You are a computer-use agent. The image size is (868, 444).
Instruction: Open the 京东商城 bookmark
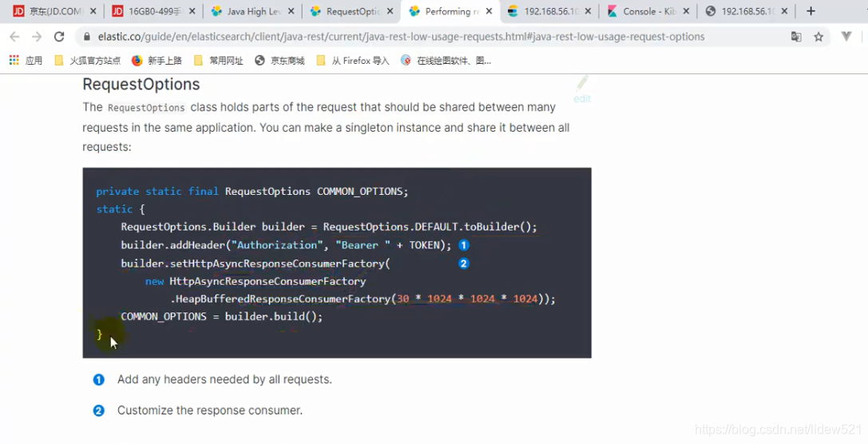pyautogui.click(x=279, y=61)
